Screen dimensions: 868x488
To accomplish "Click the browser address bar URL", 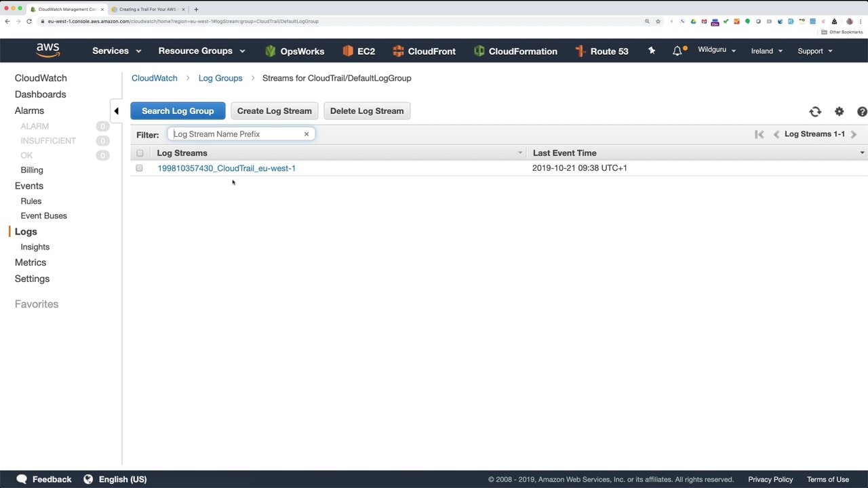I will click(183, 21).
